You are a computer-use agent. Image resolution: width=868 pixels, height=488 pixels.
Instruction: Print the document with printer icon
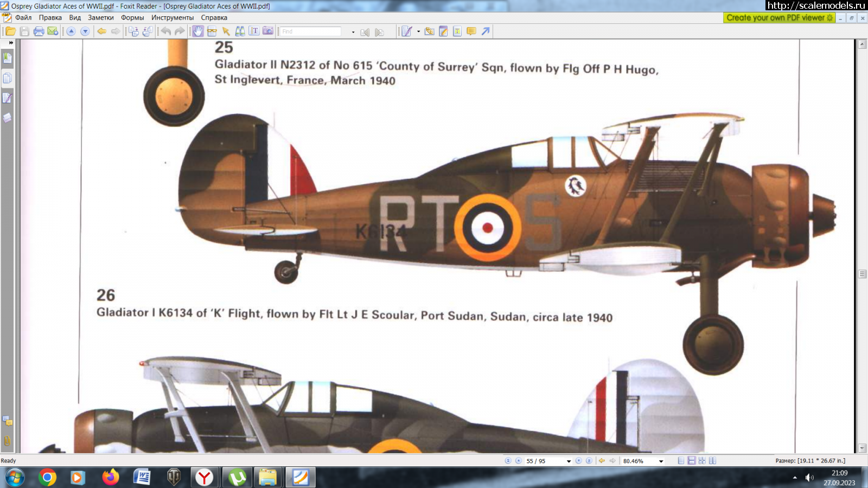[39, 31]
